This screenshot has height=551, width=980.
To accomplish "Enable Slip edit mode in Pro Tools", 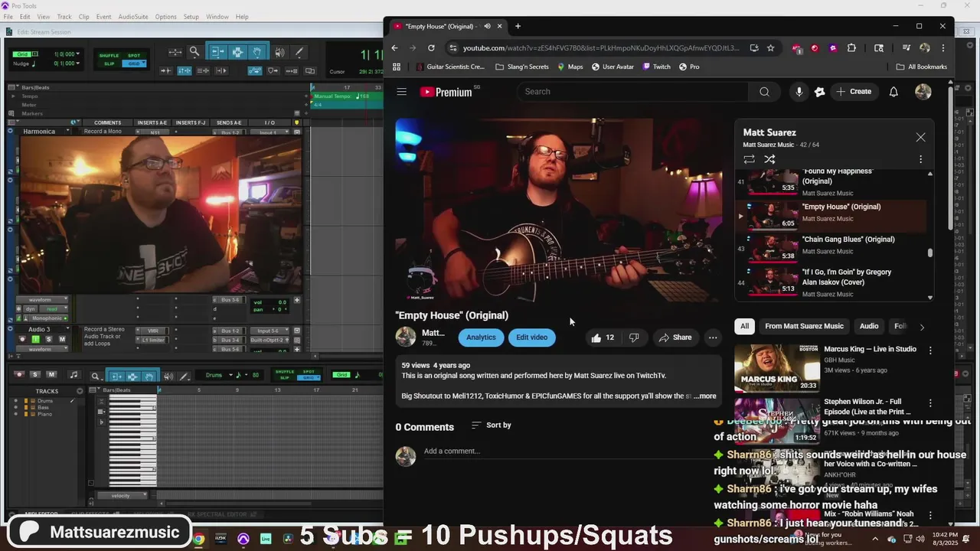I will pyautogui.click(x=109, y=64).
